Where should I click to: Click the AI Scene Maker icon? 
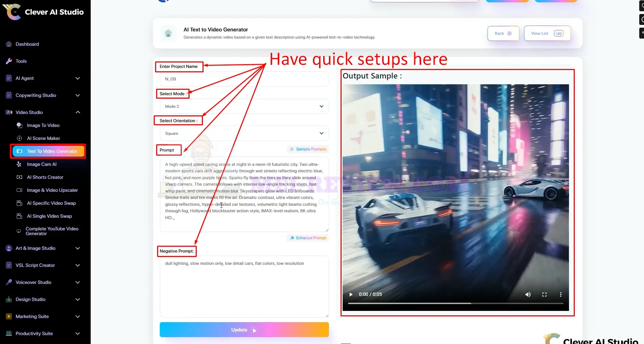tap(19, 138)
